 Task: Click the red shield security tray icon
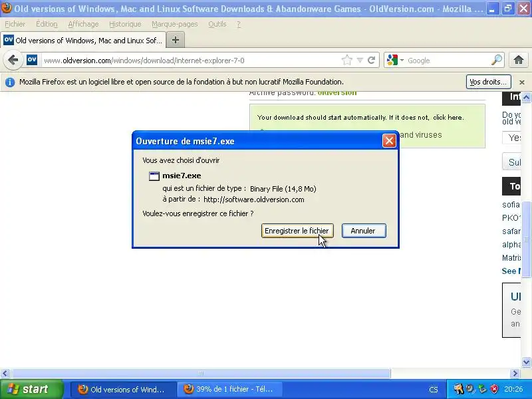point(494,389)
